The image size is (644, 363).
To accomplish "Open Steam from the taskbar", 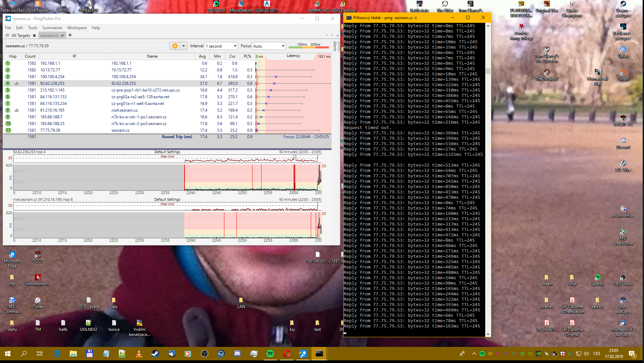I will point(155,354).
